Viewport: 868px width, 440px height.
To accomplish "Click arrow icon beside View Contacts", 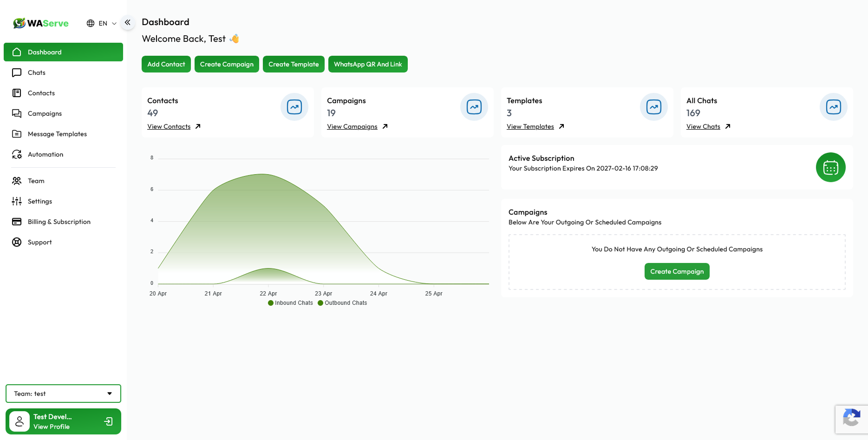I will pos(198,126).
